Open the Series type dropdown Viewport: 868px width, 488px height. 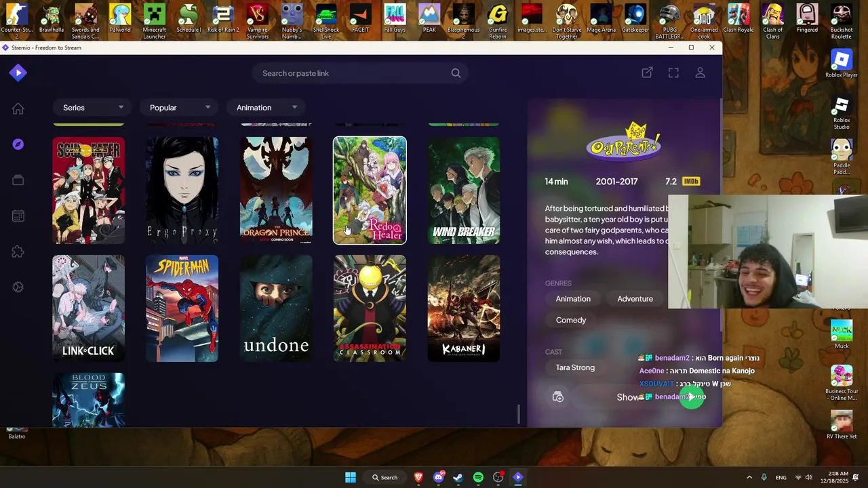pos(92,108)
